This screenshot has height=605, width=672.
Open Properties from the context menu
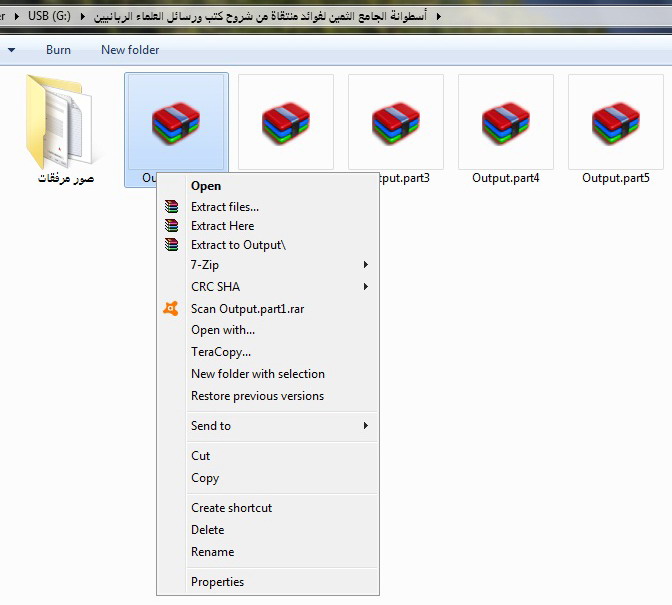(x=217, y=582)
